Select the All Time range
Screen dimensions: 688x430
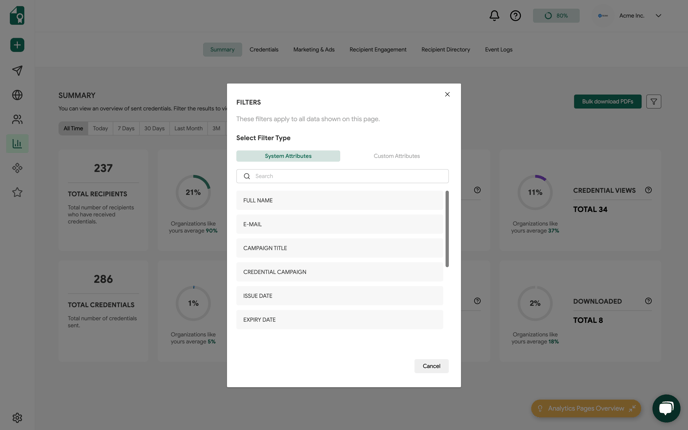coord(73,129)
